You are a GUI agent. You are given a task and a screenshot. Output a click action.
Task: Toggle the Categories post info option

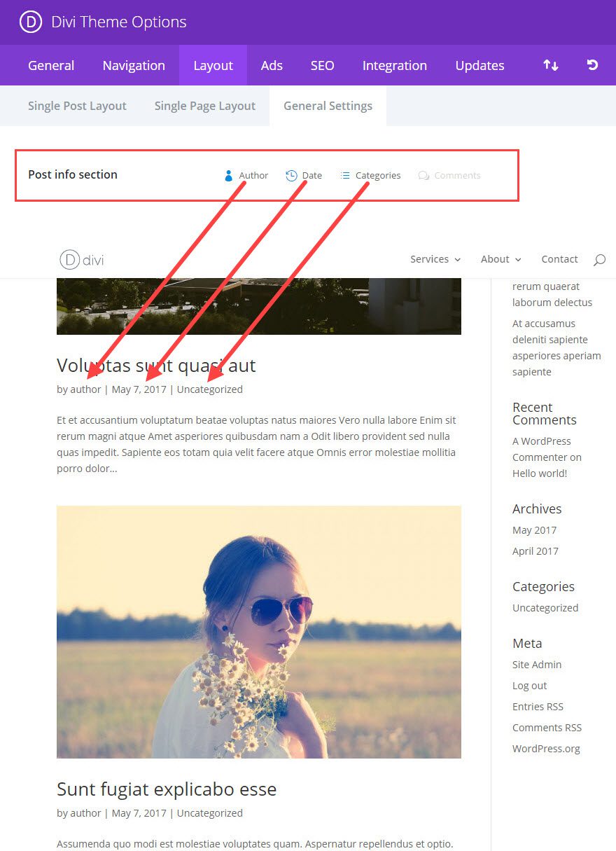(370, 175)
